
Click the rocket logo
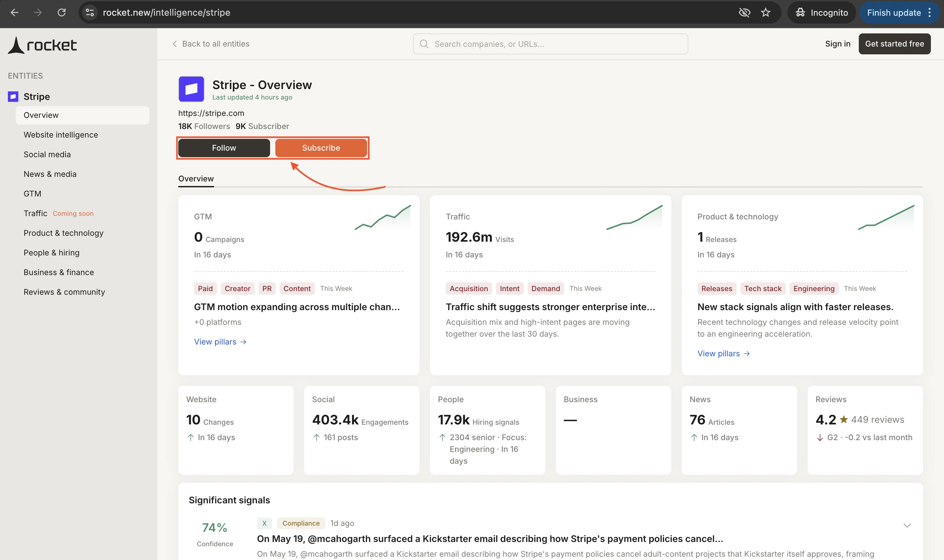(42, 45)
